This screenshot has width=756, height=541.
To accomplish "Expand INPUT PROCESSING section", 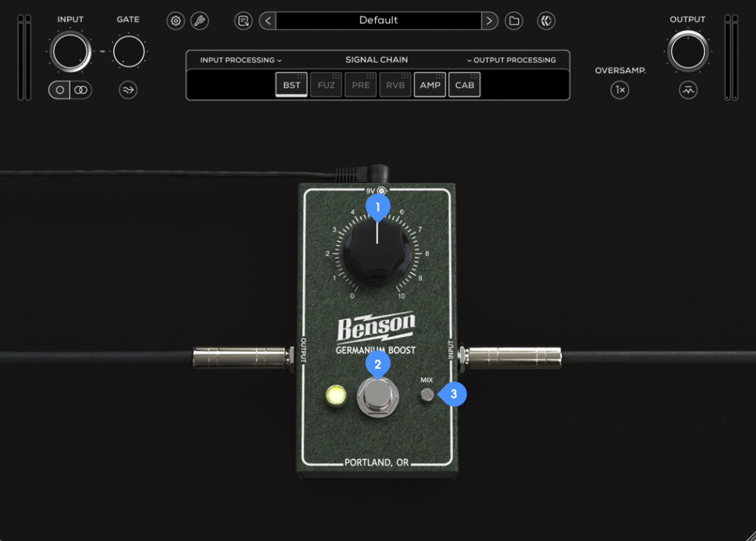I will 240,60.
